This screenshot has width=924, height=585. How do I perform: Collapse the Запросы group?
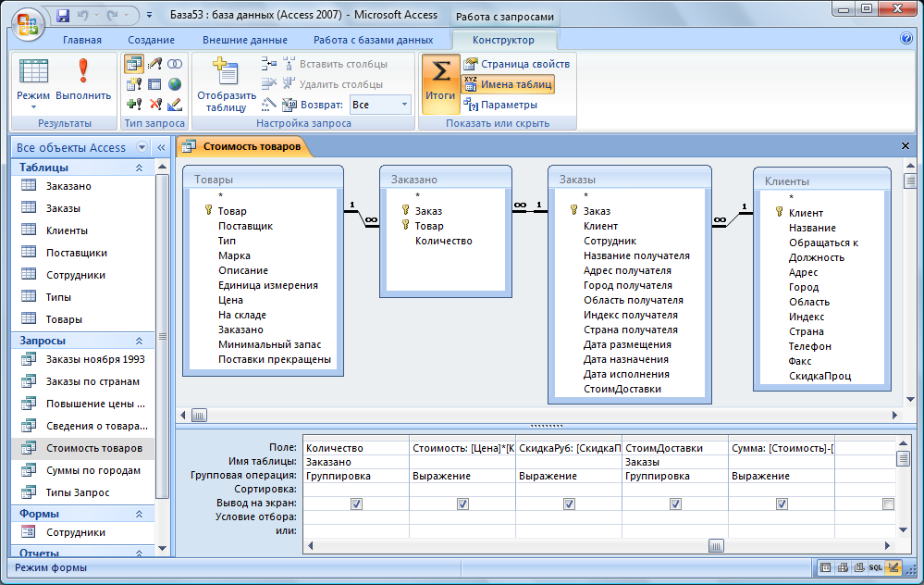[x=139, y=341]
